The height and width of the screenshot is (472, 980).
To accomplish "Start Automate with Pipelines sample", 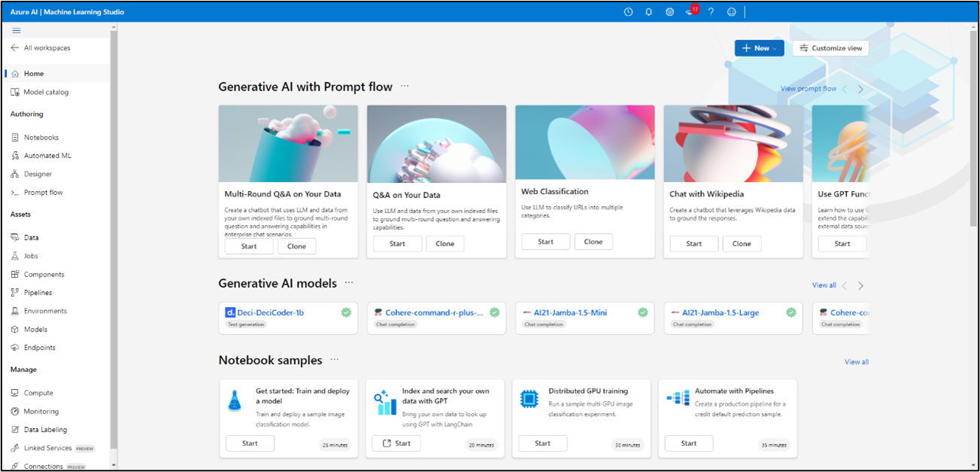I will (x=689, y=443).
